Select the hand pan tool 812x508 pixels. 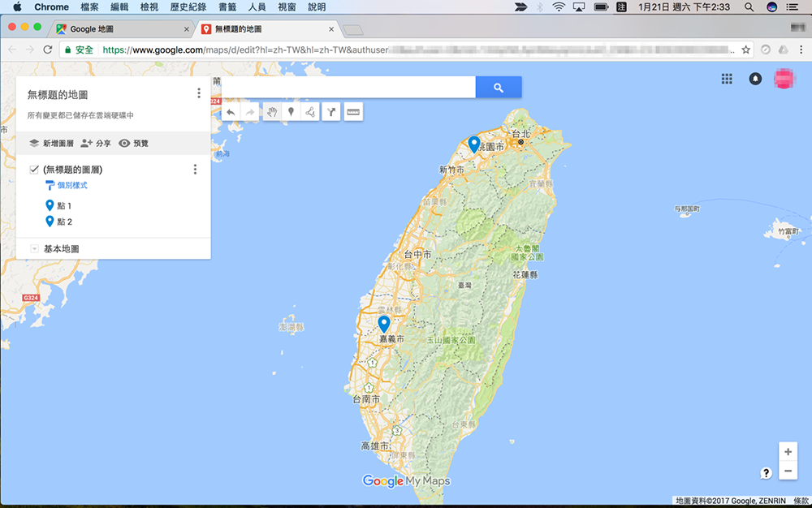(272, 112)
